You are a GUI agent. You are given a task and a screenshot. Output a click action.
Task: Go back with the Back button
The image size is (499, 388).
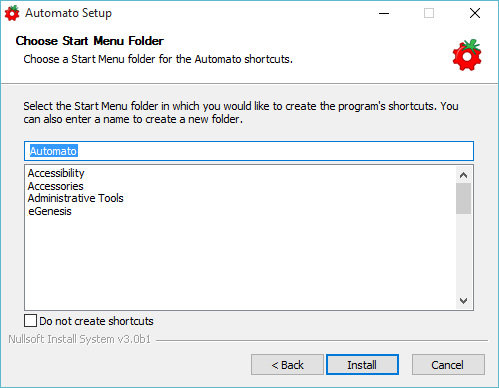coord(287,365)
